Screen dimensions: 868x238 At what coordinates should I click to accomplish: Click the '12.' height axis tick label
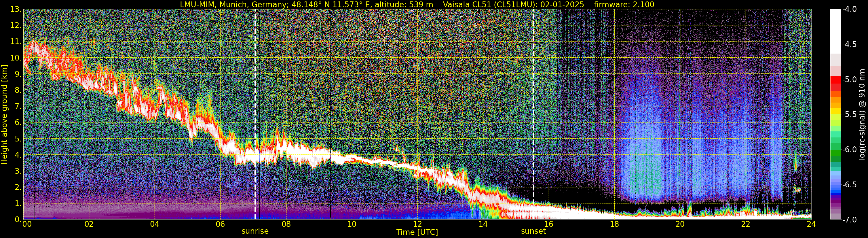coord(16,26)
